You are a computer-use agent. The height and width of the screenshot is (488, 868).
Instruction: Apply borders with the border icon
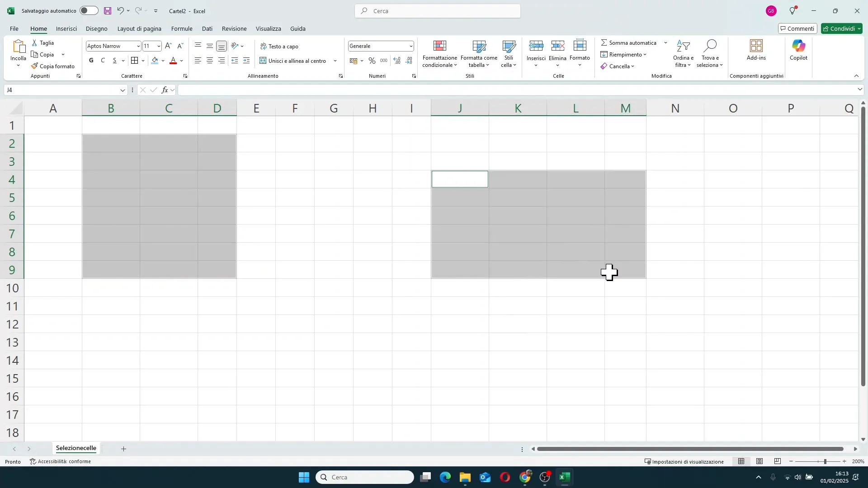pos(135,61)
